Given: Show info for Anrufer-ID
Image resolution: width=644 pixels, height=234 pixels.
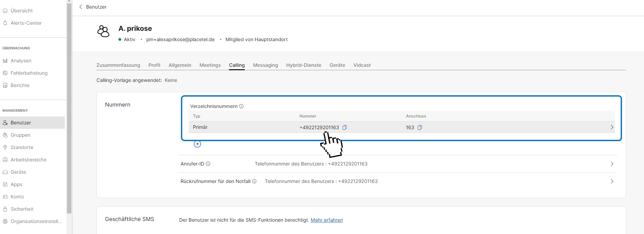Looking at the screenshot, I should pyautogui.click(x=208, y=164).
